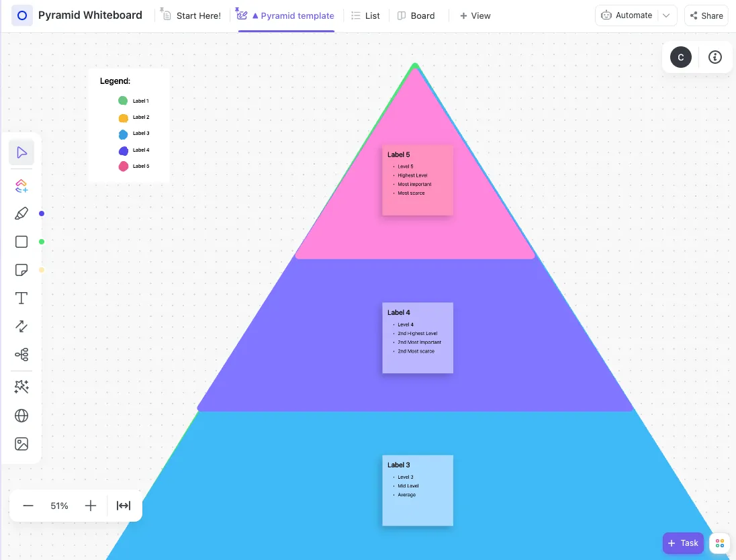736x560 pixels.
Task: Select the mind map tool
Action: coord(21,355)
